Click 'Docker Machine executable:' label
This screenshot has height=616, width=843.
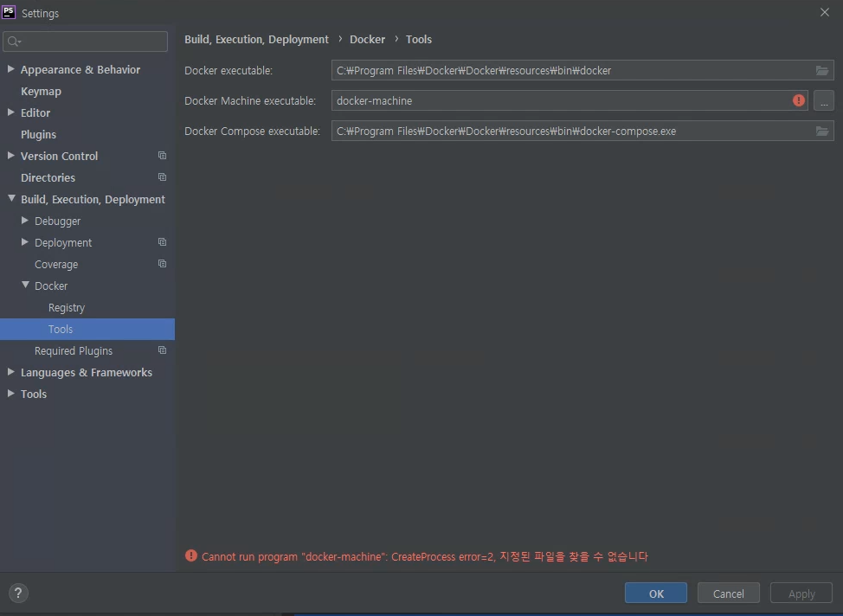[x=250, y=100]
